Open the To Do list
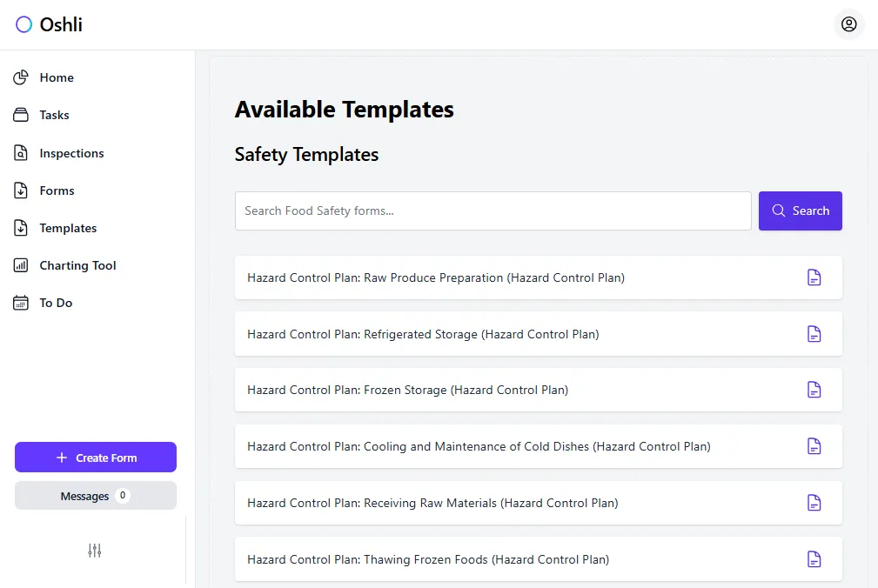This screenshot has width=878, height=588. coord(56,303)
